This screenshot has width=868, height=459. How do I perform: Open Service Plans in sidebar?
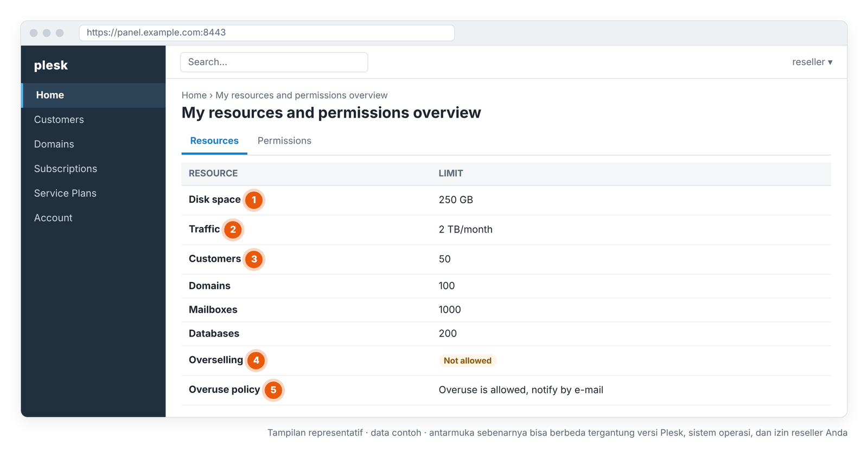coord(93,193)
